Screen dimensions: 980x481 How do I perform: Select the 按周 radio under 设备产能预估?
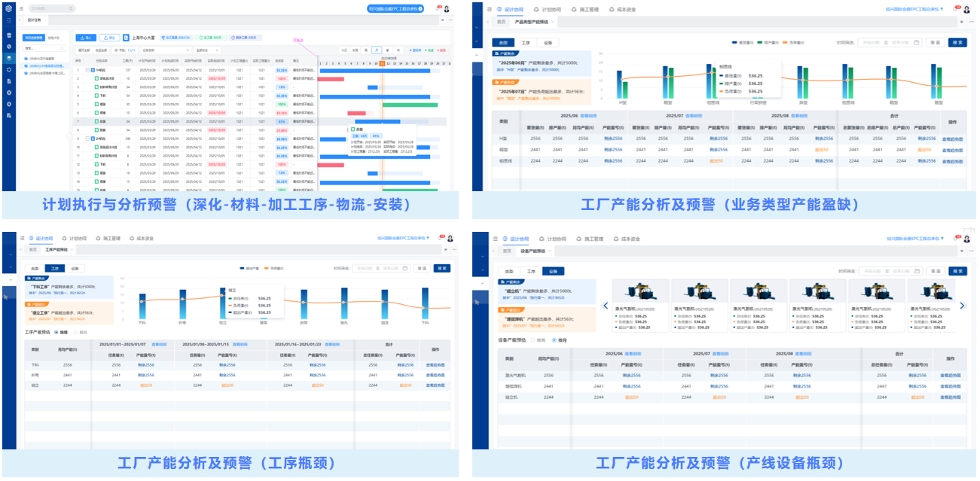(539, 340)
